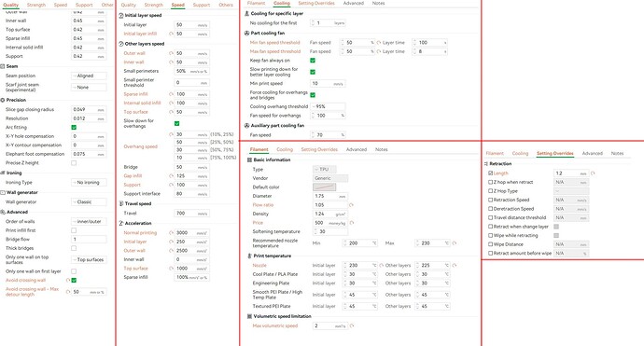The image size is (644, 346).
Task: Click the Travel speed input field
Action: (x=192, y=213)
